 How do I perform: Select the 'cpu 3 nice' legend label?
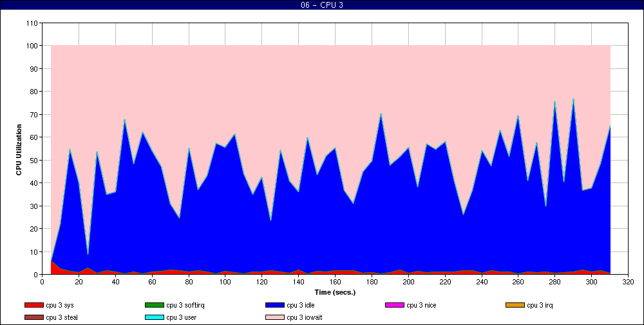pos(421,306)
